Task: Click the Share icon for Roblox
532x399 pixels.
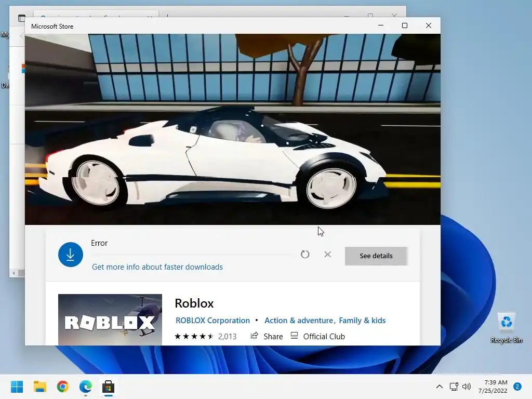Action: 254,336
